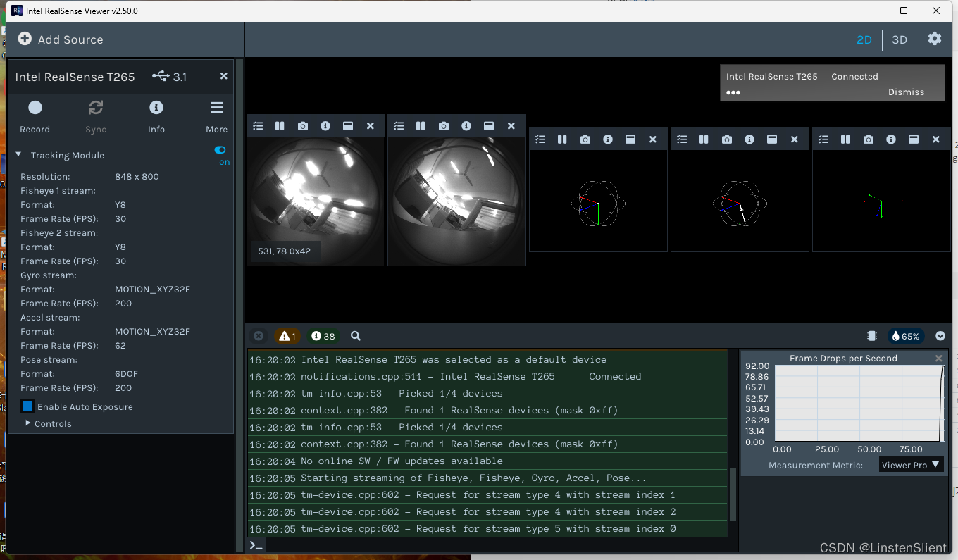The height and width of the screenshot is (560, 958).
Task: Collapse the log panel with down chevron
Action: [x=940, y=336]
